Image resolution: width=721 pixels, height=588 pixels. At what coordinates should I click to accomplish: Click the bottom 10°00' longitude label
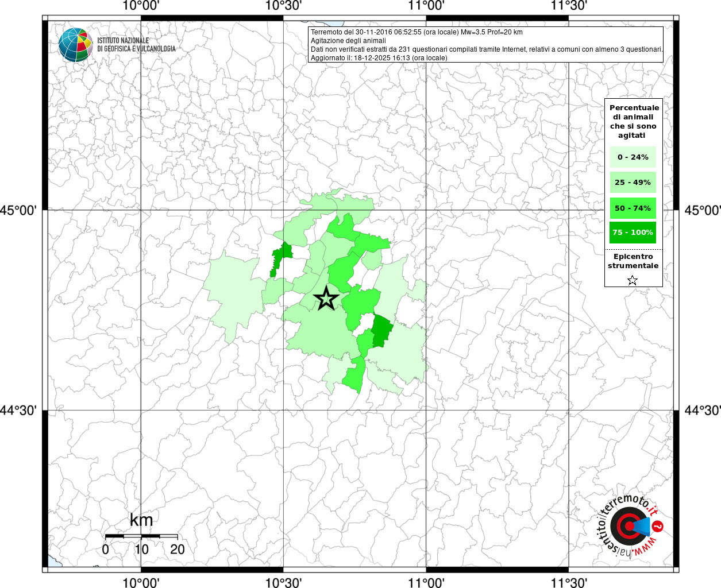(x=141, y=582)
